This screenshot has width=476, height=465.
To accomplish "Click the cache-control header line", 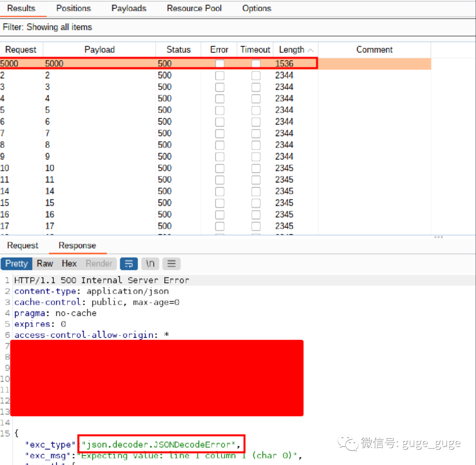I will (x=97, y=302).
